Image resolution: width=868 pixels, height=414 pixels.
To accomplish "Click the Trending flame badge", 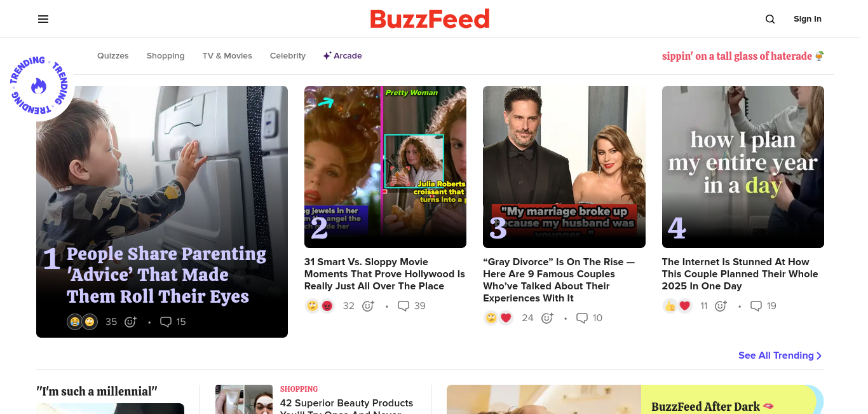I will coord(38,85).
